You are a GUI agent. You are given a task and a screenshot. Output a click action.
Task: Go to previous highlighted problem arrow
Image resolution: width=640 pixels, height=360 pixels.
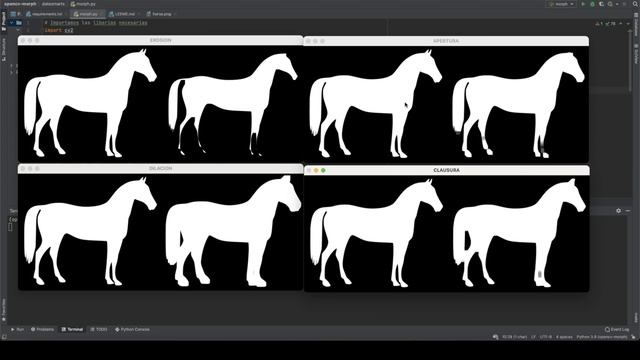[621, 24]
